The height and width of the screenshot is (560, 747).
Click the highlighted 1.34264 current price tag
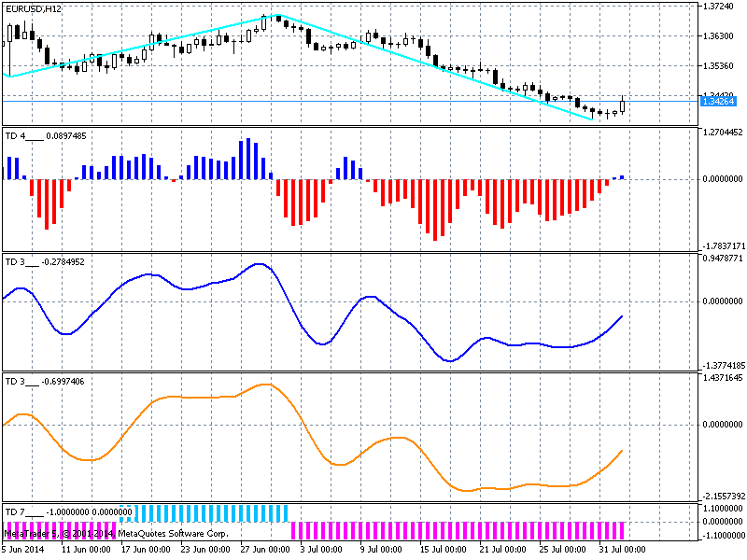pyautogui.click(x=718, y=102)
